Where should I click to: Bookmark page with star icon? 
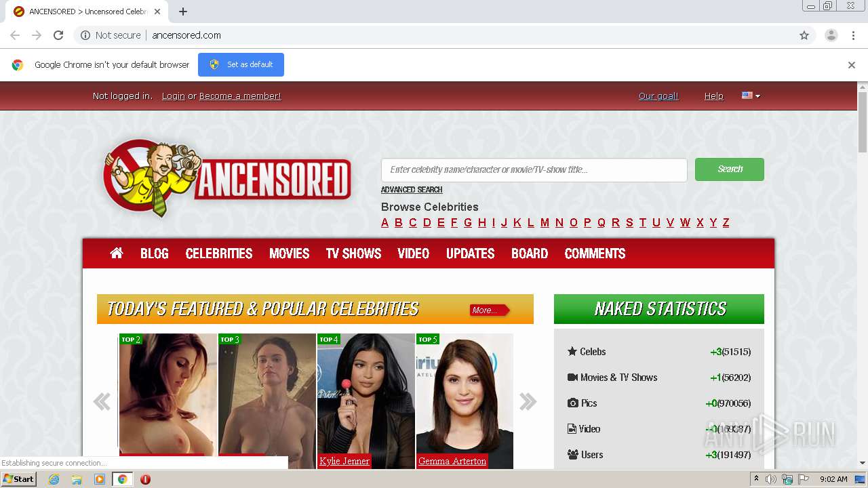pos(804,35)
